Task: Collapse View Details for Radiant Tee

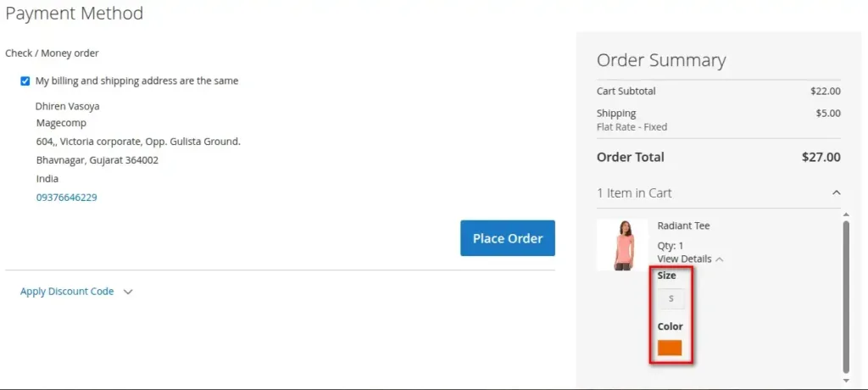Action: [x=684, y=259]
